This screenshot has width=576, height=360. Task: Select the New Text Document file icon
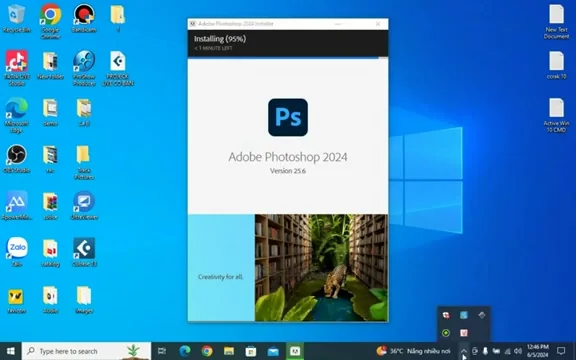click(x=556, y=21)
